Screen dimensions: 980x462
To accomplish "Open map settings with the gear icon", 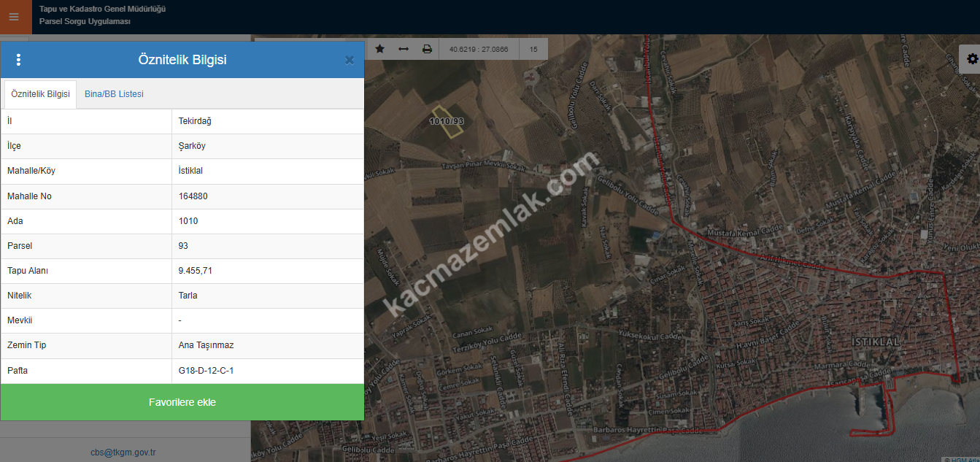I will click(972, 59).
